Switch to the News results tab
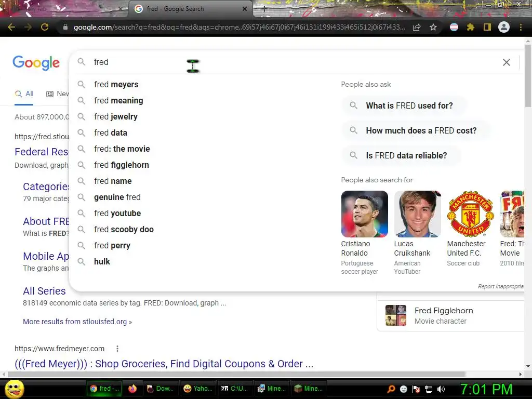 pyautogui.click(x=58, y=94)
